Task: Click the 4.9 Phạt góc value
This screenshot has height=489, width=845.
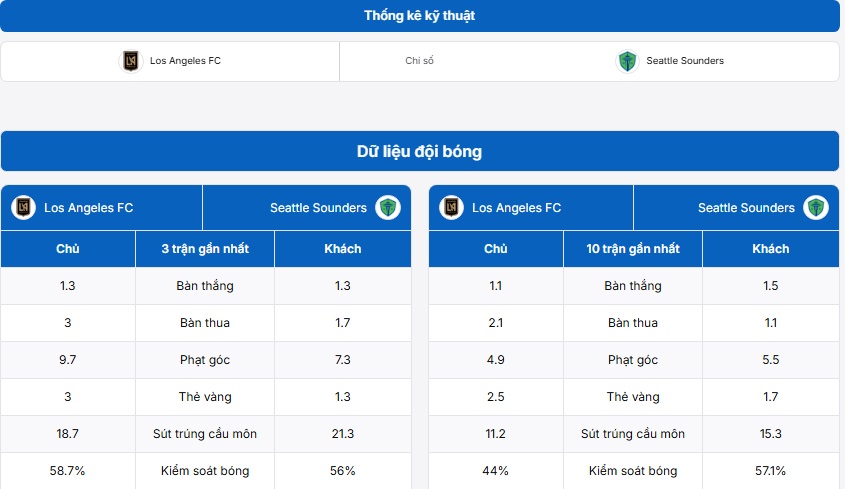Action: click(495, 360)
